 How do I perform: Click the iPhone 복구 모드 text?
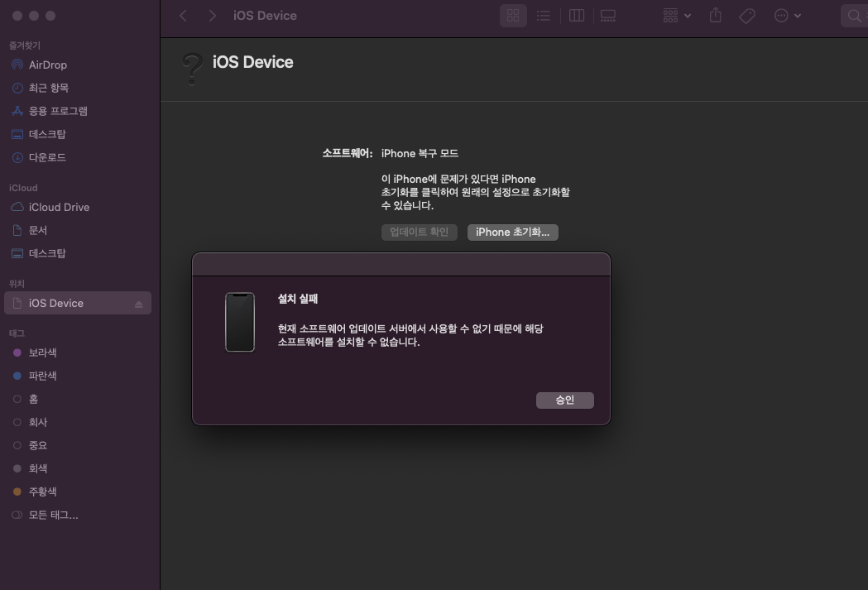click(x=420, y=153)
